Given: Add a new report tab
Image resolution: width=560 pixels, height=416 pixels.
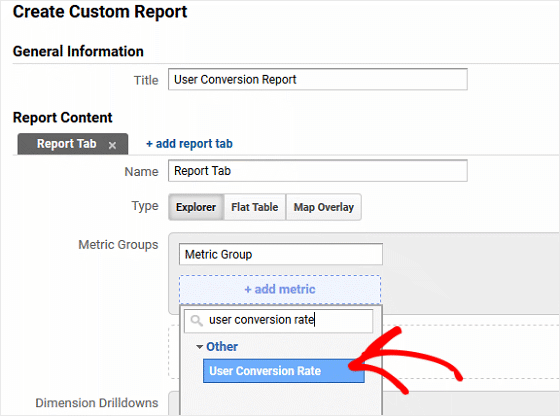Looking at the screenshot, I should [189, 144].
